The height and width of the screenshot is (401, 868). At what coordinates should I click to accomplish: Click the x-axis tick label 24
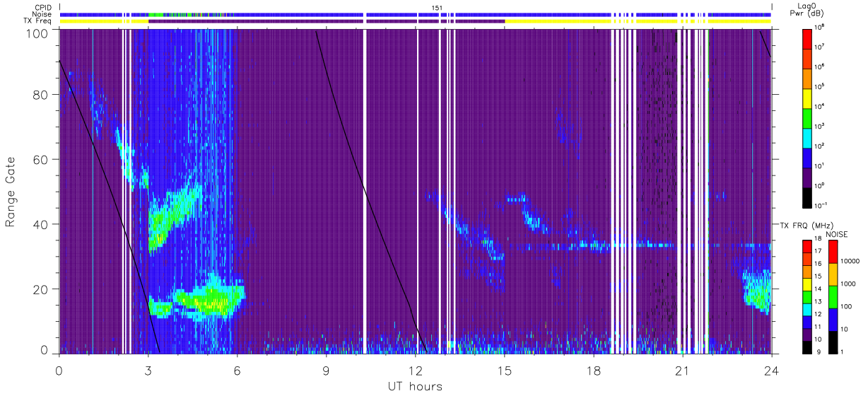click(771, 371)
